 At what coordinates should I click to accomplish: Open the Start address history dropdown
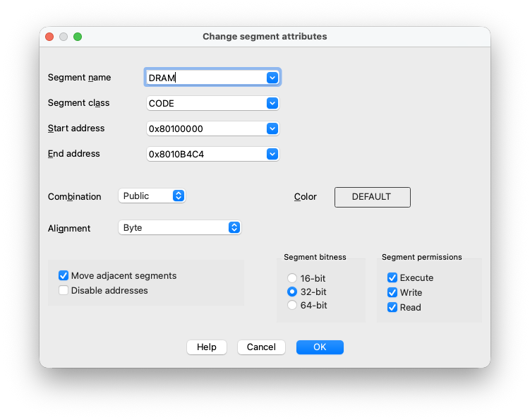point(272,128)
